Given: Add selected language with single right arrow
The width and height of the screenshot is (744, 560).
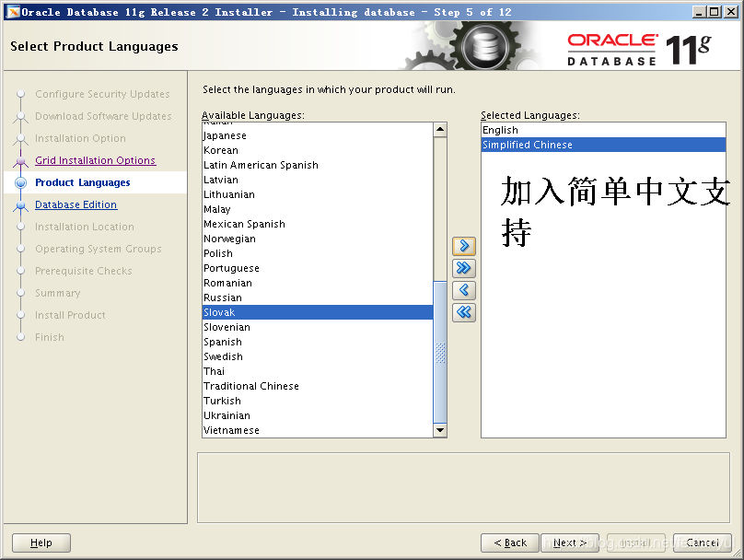Looking at the screenshot, I should tap(463, 246).
